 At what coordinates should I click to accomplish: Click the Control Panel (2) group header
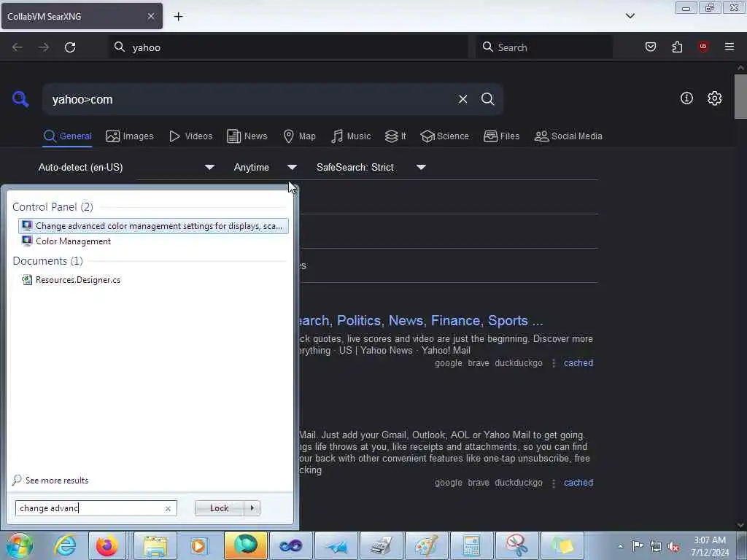[x=53, y=206]
